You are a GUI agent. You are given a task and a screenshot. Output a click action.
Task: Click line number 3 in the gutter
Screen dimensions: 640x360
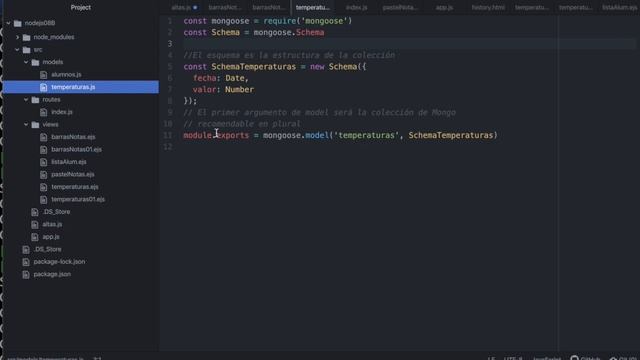coord(170,44)
